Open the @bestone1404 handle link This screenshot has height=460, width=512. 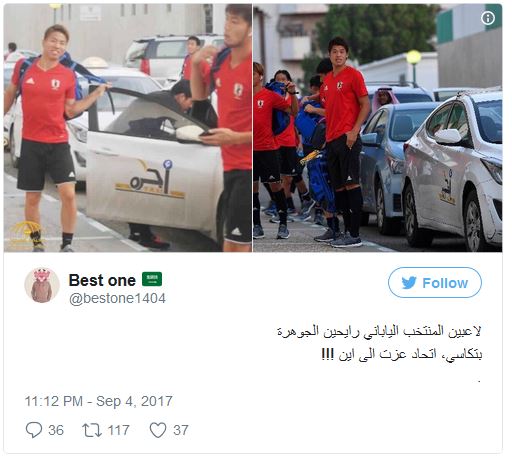117,298
